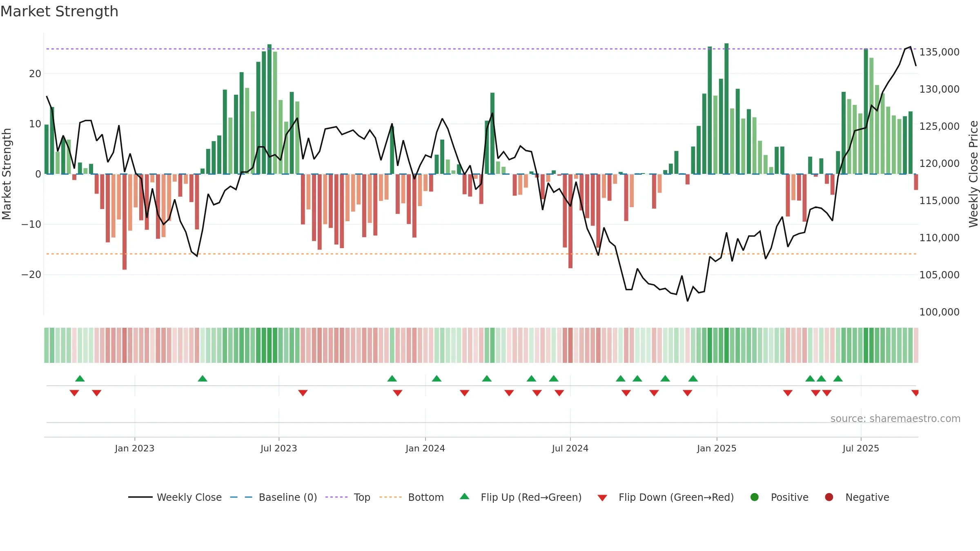The image size is (980, 551).
Task: Click the 120,000 price axis tick
Action: (x=939, y=164)
